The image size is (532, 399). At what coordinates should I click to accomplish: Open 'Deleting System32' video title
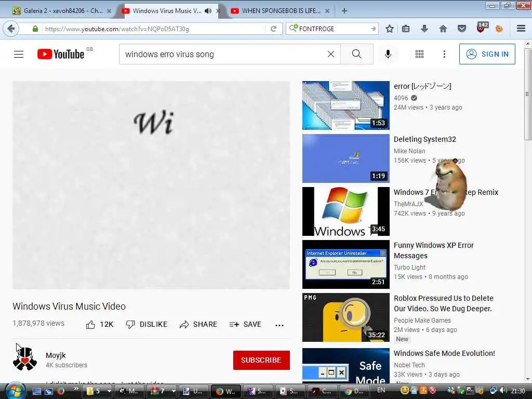click(425, 139)
